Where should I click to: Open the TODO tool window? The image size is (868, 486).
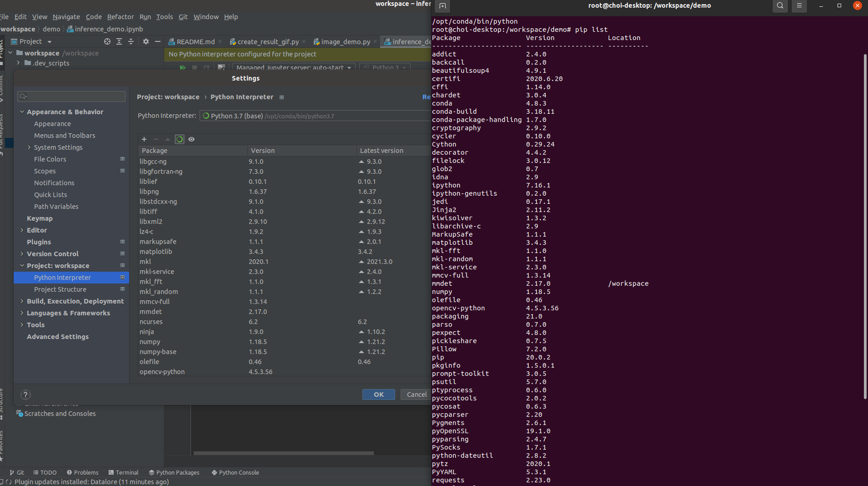(45, 472)
